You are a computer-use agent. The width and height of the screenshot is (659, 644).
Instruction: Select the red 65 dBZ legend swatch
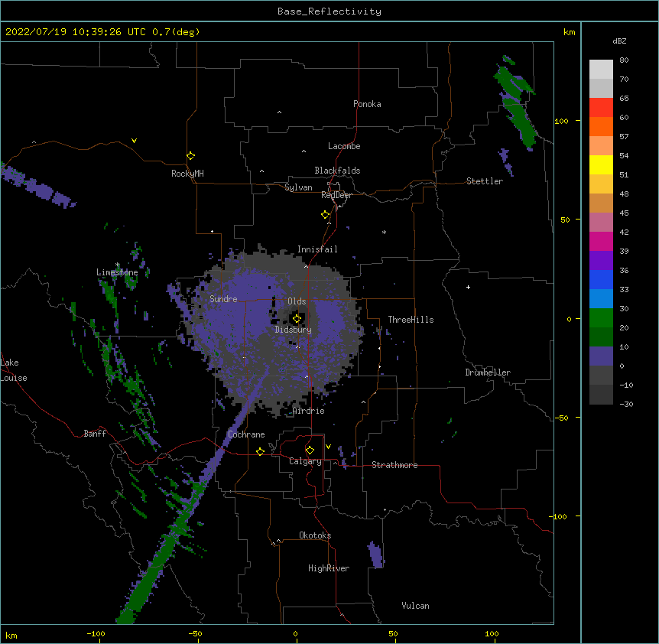click(601, 108)
